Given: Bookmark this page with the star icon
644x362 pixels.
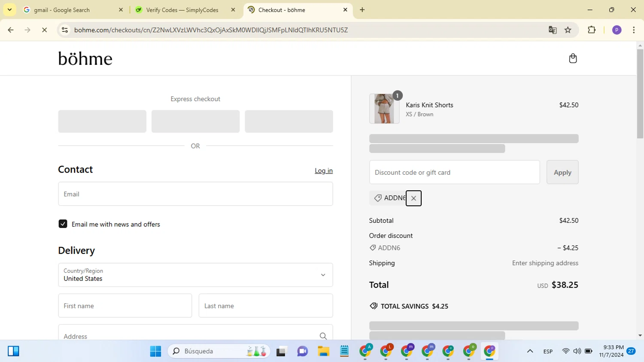Looking at the screenshot, I should pyautogui.click(x=568, y=30).
